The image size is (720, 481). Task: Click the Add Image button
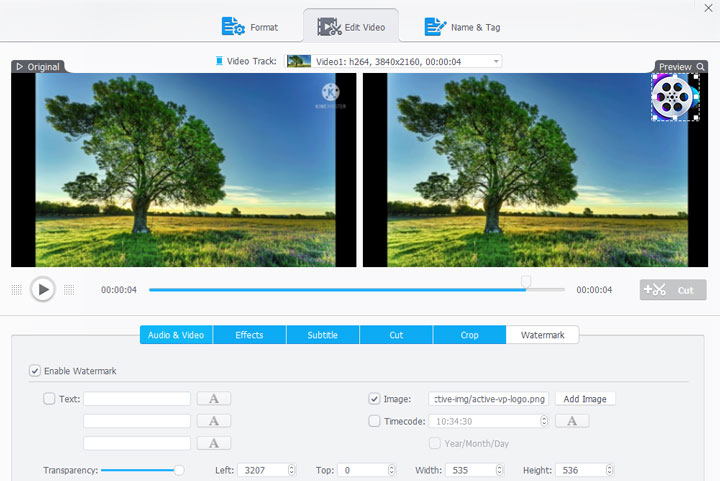point(585,399)
